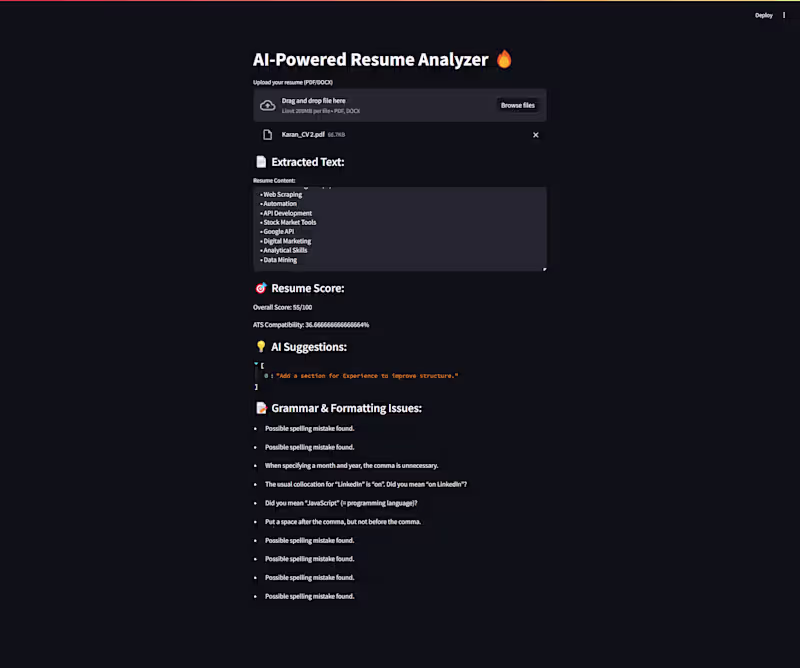
Task: Click the lightbulb icon beside AI Suggestions
Action: coord(261,347)
